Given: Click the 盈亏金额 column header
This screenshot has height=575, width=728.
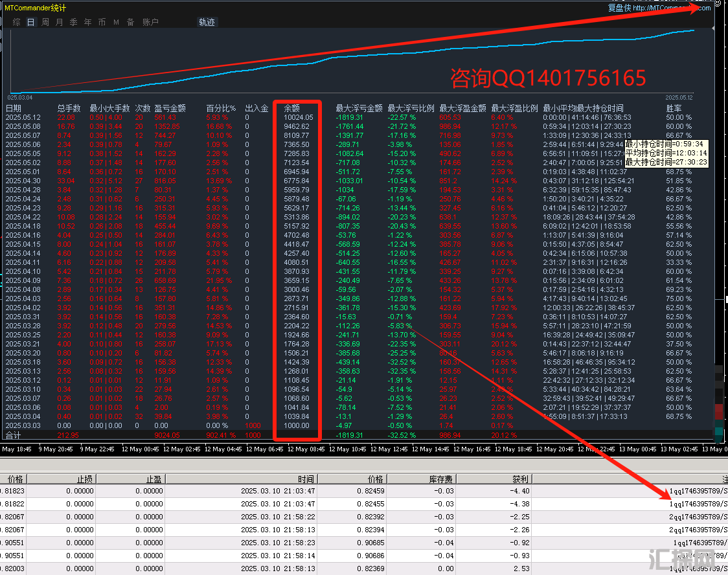Looking at the screenshot, I should [x=170, y=108].
